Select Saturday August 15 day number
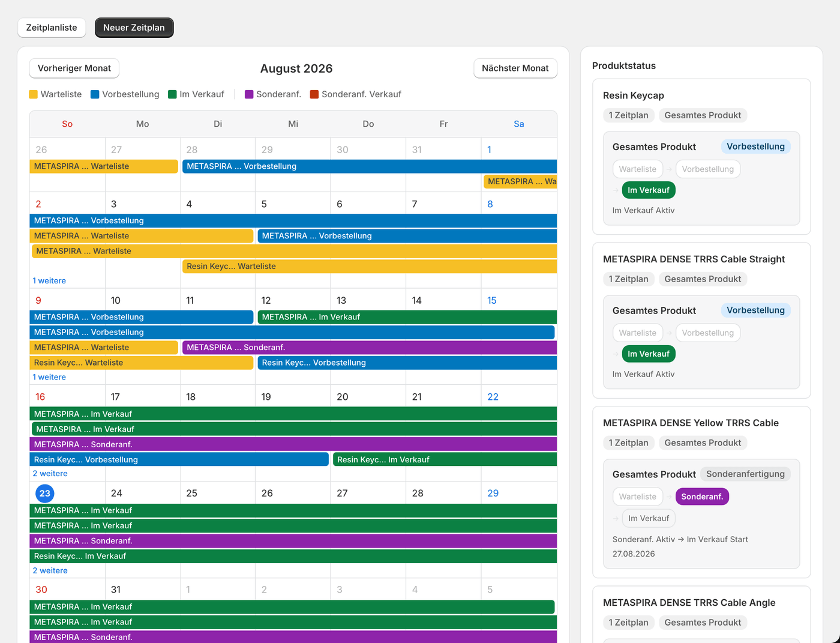840x643 pixels. coord(492,301)
